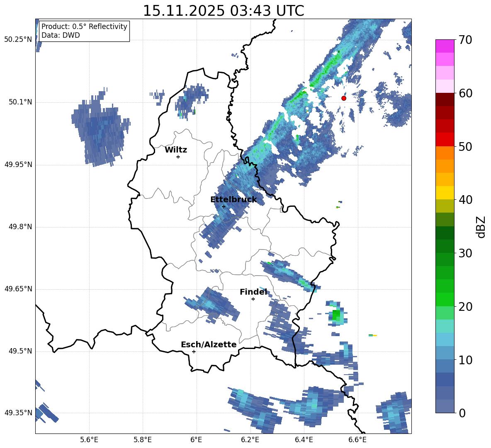Click the 6.6°E longitude label
Image resolution: width=491 pixels, height=448 pixels.
point(357,440)
